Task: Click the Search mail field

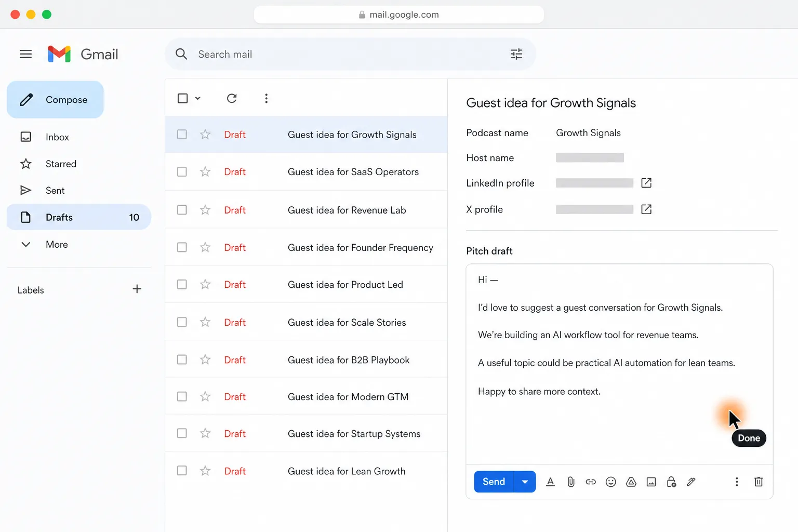Action: coord(350,54)
